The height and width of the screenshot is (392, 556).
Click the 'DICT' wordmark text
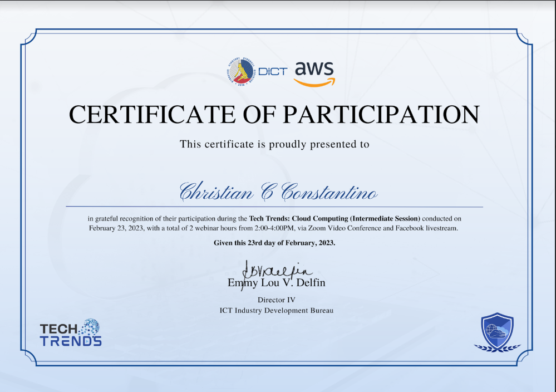coord(273,72)
